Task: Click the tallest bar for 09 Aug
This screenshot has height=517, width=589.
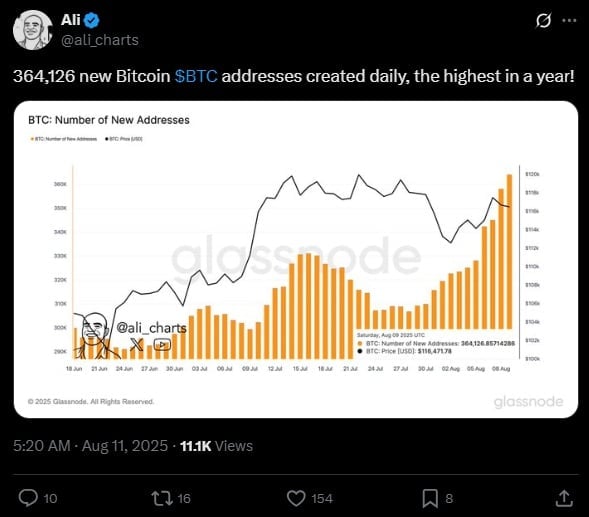Action: pyautogui.click(x=509, y=252)
